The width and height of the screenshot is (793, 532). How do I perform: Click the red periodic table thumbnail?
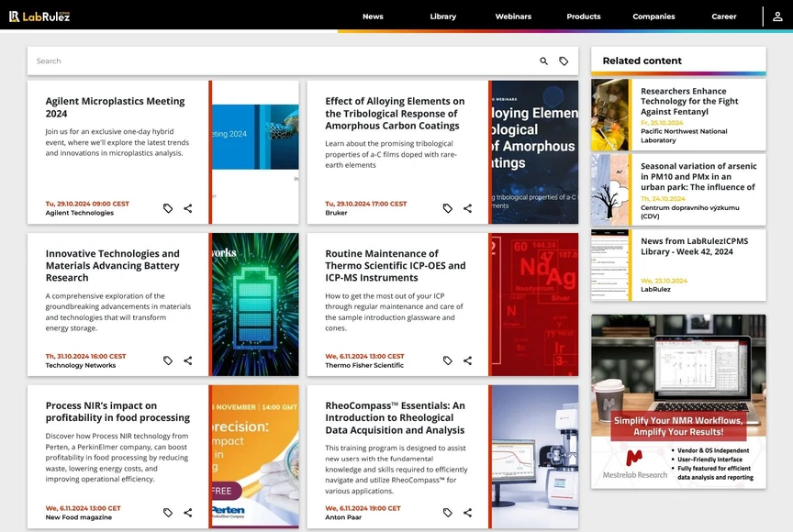tap(535, 305)
